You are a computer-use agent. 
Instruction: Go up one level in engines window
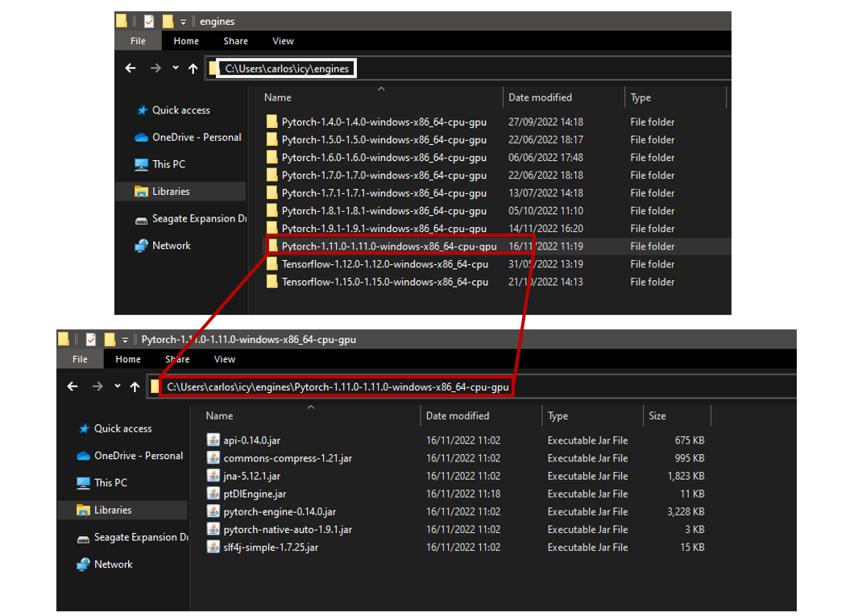pos(193,68)
